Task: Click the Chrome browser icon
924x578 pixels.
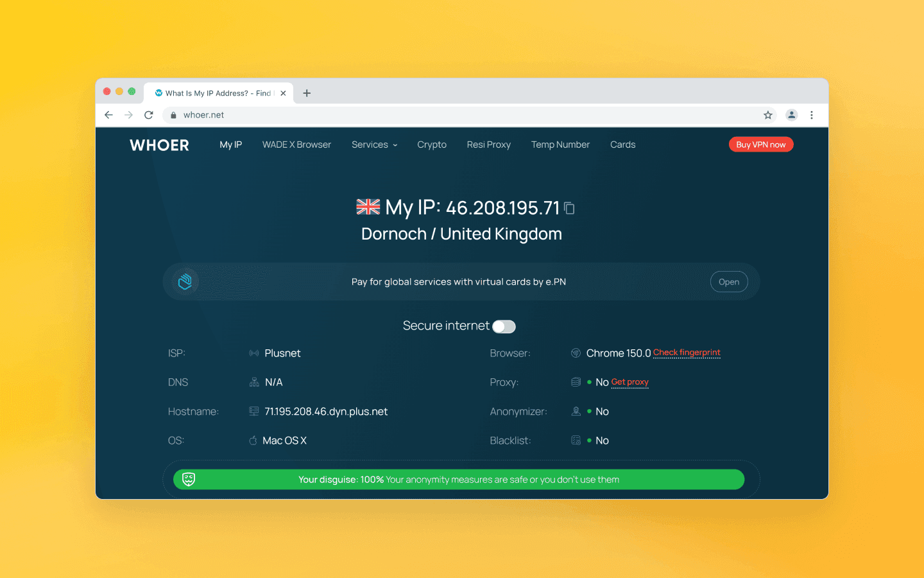Action: tap(576, 353)
